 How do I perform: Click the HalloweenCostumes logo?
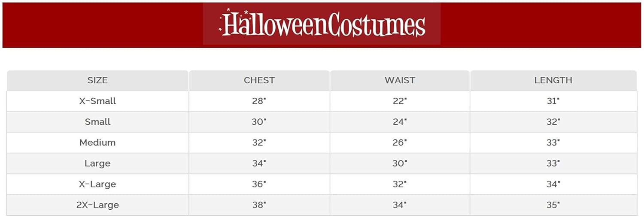coord(322,24)
